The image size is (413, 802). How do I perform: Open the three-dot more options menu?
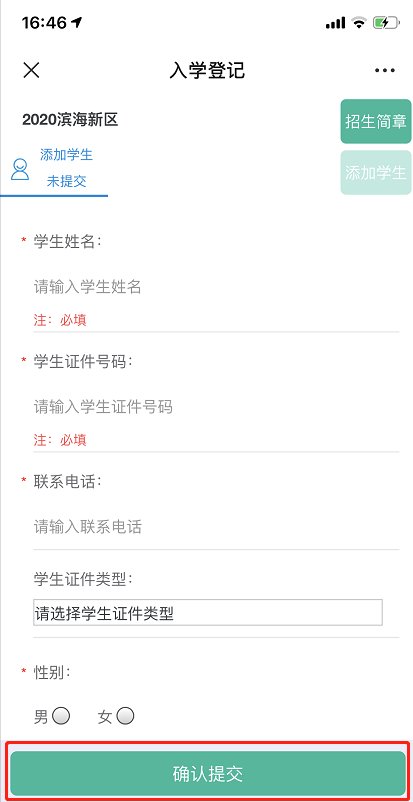tap(384, 71)
